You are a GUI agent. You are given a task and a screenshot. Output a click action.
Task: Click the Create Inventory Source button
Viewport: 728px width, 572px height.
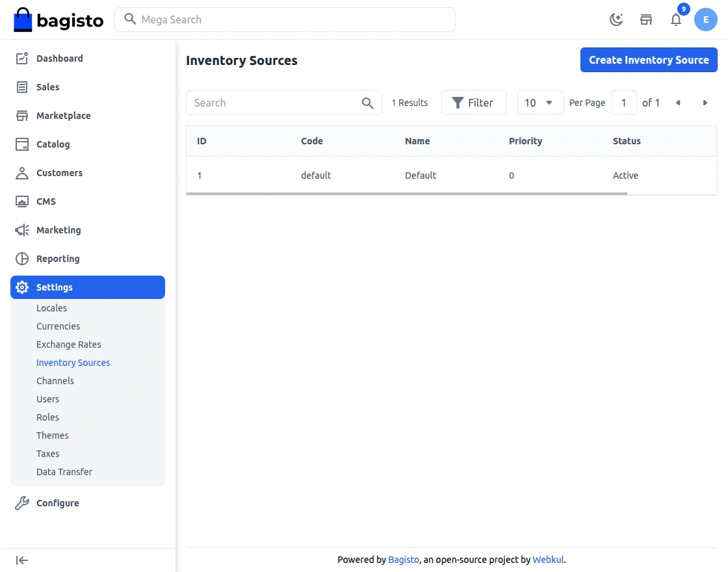[x=648, y=59]
